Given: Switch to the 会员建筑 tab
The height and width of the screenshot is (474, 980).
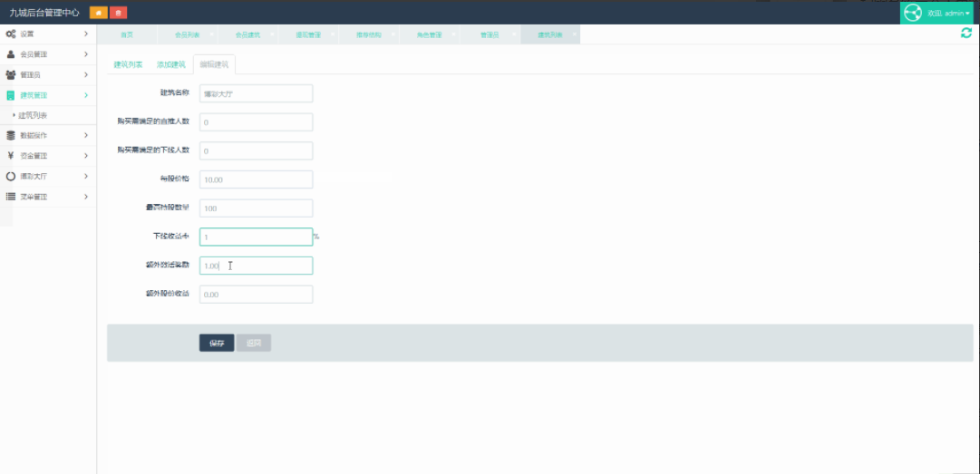Looking at the screenshot, I should pyautogui.click(x=247, y=35).
